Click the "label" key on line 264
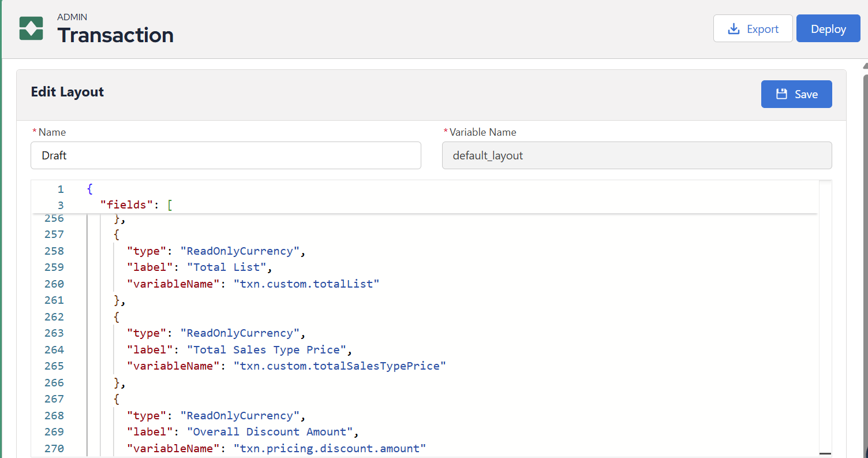 tap(150, 349)
